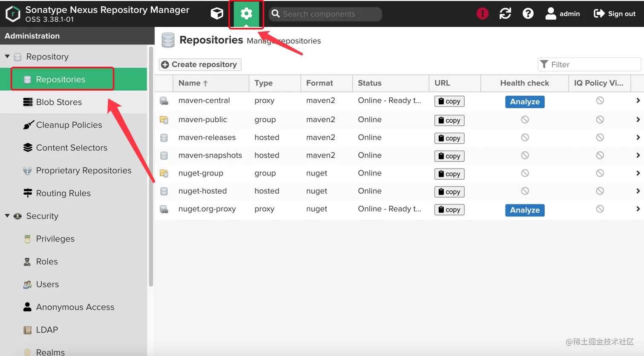644x356 pixels.
Task: Select Repositories in sidebar
Action: 73,79
